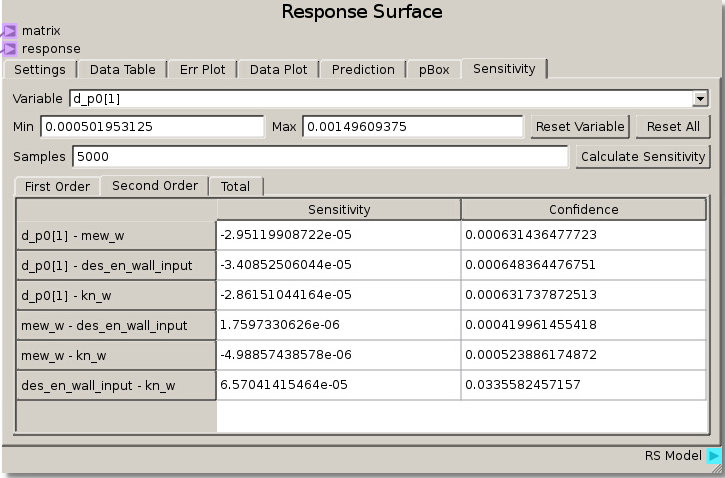Open the Data Plot tab
This screenshot has width=725, height=478.
pos(279,69)
